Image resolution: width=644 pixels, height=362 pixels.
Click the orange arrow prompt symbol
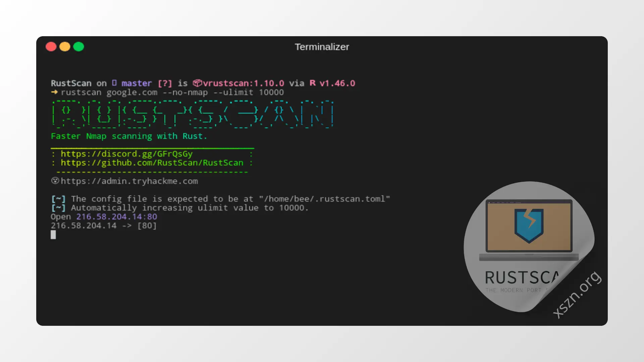pyautogui.click(x=54, y=92)
